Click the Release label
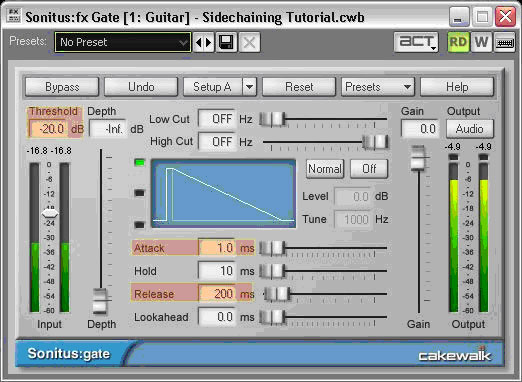The image size is (522, 382). coord(154,294)
